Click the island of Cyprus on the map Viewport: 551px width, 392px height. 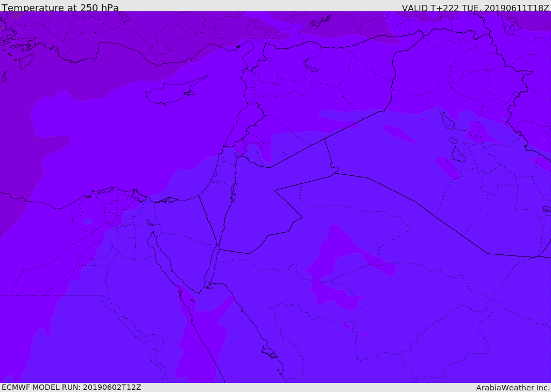pyautogui.click(x=173, y=92)
